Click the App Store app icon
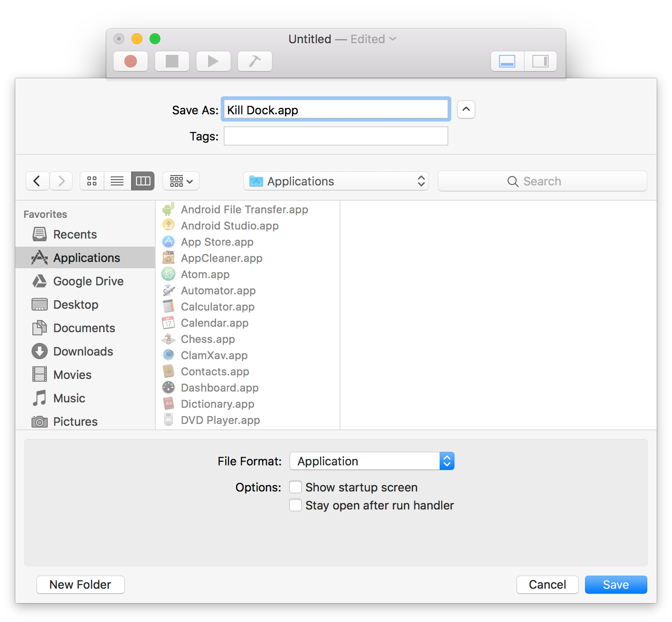Screen dimensions: 672x622 (x=168, y=242)
